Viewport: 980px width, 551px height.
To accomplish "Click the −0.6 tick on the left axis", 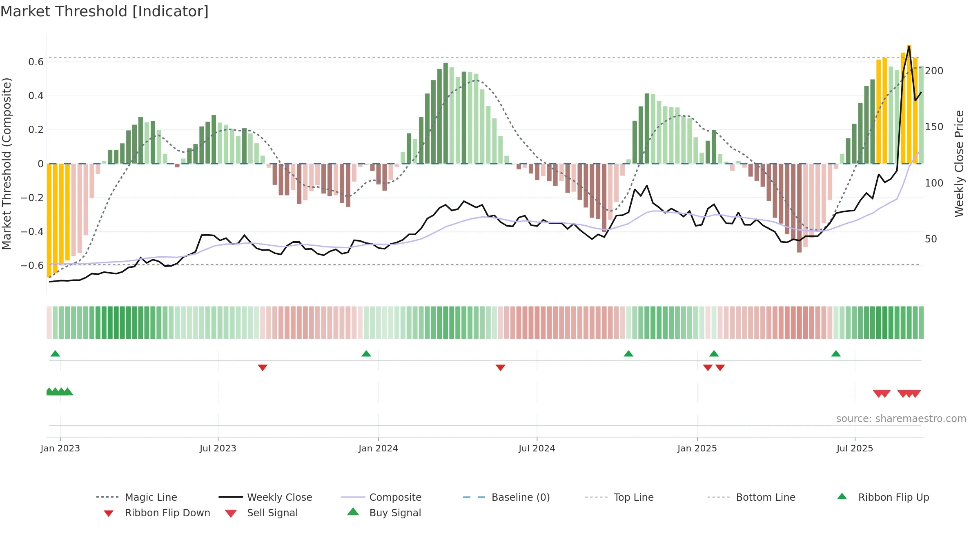I will click(32, 265).
